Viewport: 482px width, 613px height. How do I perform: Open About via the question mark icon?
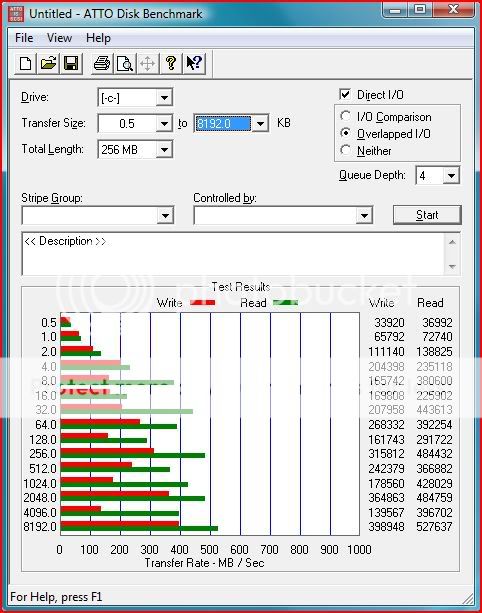pyautogui.click(x=170, y=63)
